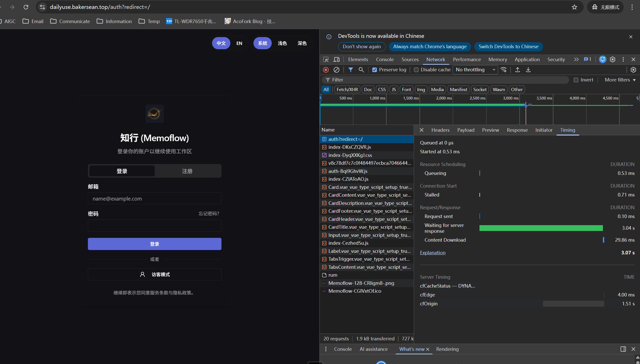Viewport: 640px width, 364px height.
Task: Open DevTools settings gear
Action: pyautogui.click(x=613, y=59)
